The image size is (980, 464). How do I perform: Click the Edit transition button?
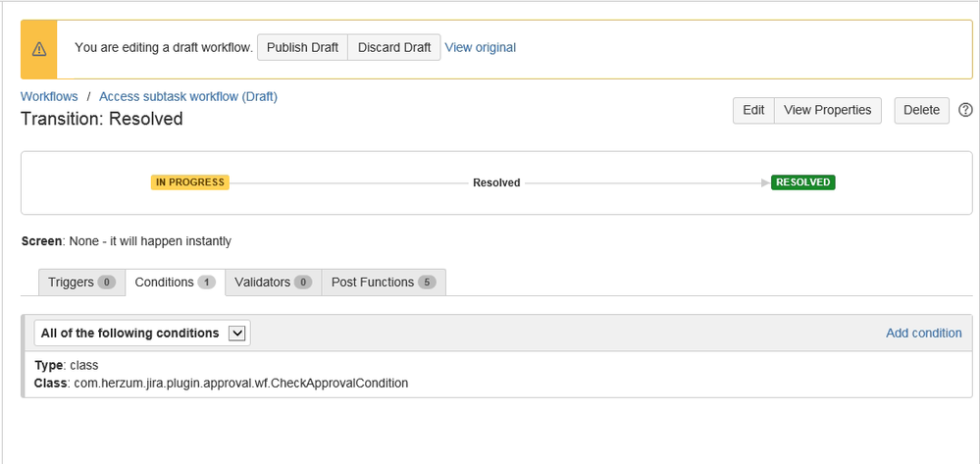[753, 110]
